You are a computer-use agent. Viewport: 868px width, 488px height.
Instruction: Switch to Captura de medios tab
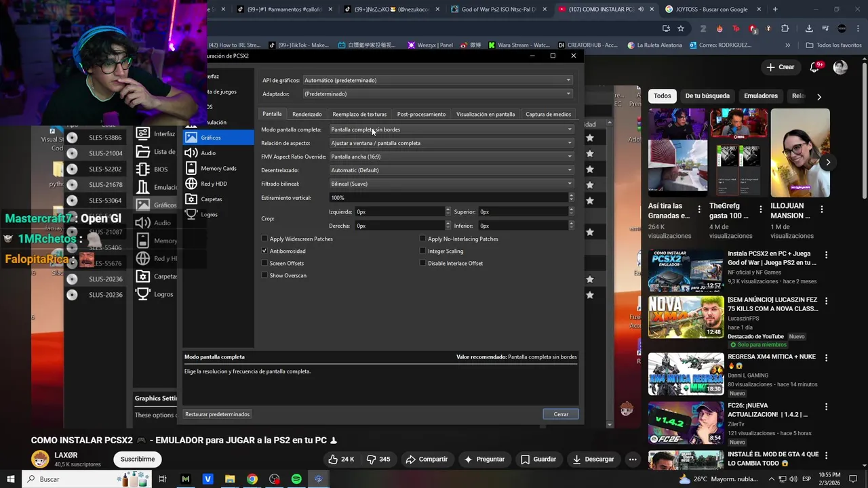[x=548, y=114]
